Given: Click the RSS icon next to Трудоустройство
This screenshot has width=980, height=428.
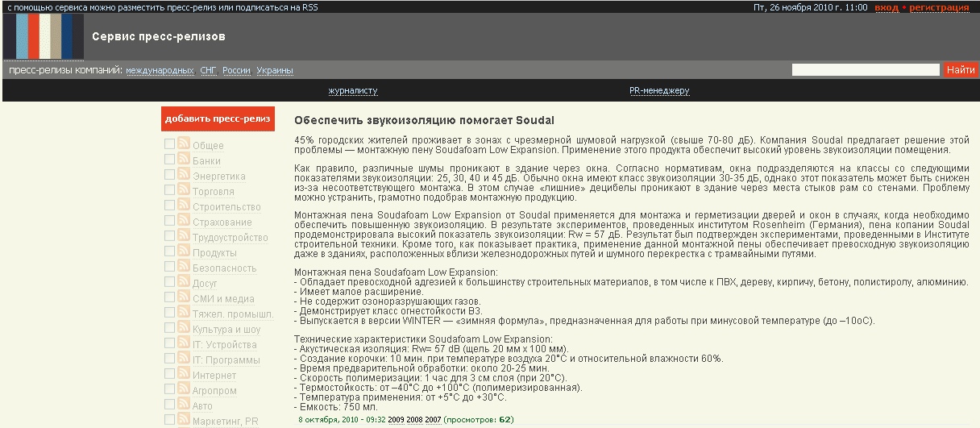Looking at the screenshot, I should pos(184,236).
